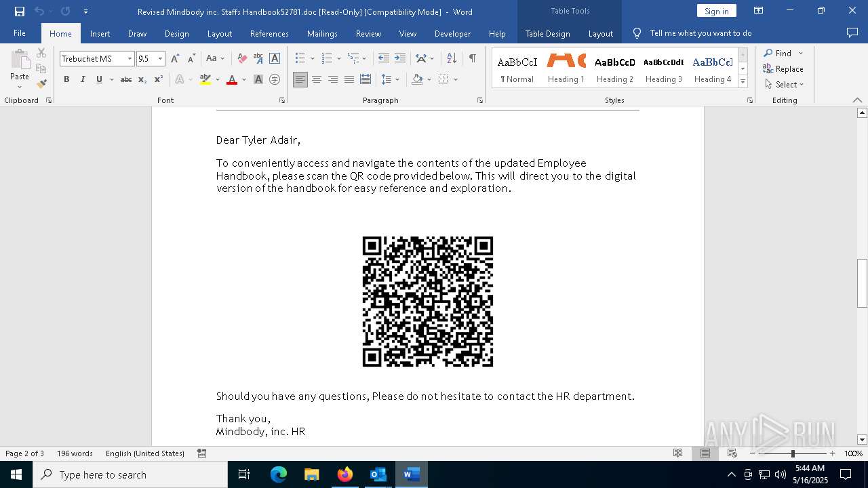Sort text A to Z icon
Viewport: 868px width, 488px height.
coord(452,59)
